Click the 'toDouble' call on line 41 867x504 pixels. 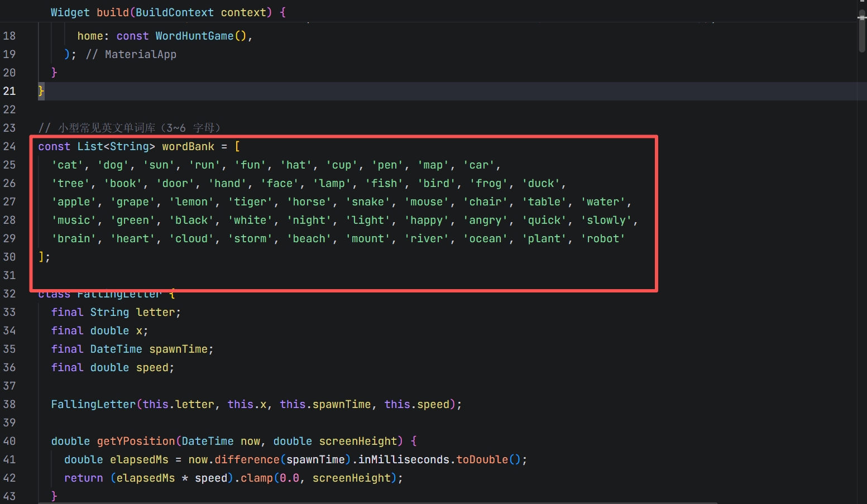(x=482, y=459)
